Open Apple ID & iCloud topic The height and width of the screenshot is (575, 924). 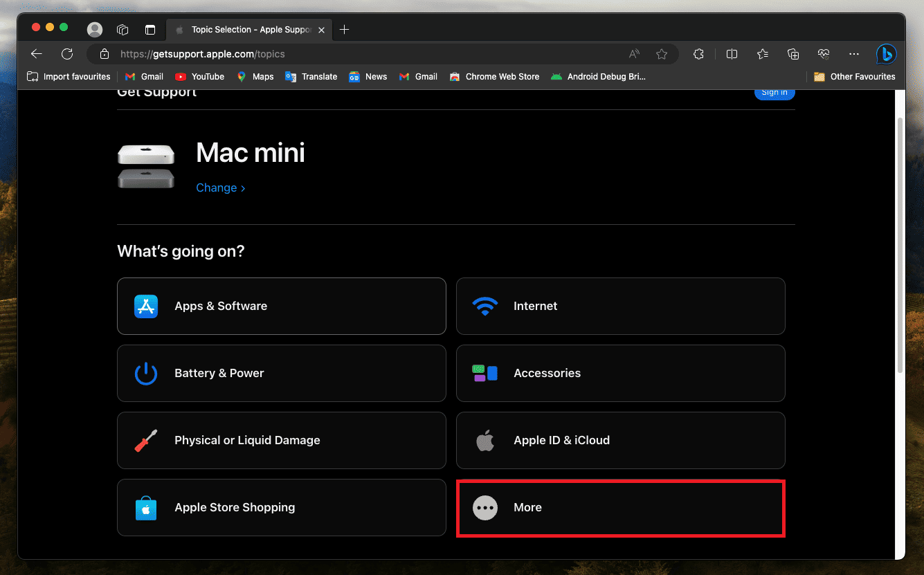(x=621, y=440)
